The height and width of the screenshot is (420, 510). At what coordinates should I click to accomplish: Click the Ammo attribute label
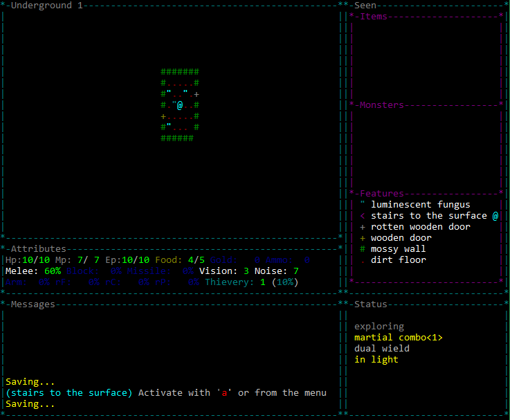[x=279, y=260]
